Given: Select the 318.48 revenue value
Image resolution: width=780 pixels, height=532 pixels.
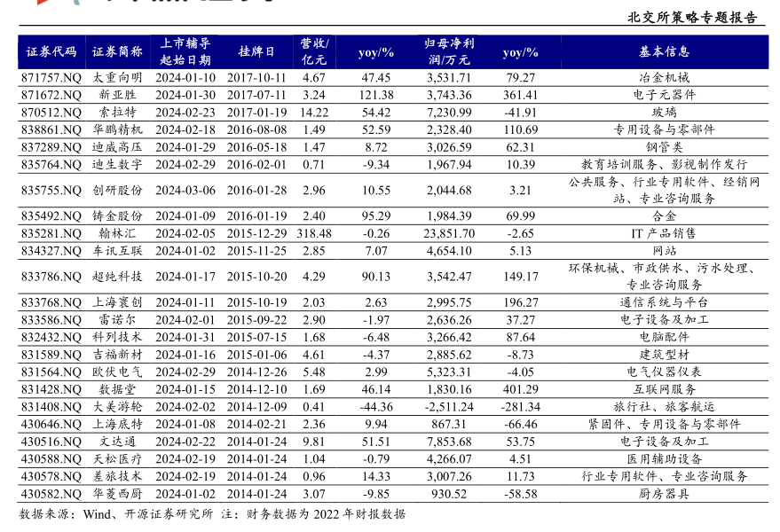Looking at the screenshot, I should pyautogui.click(x=314, y=233).
